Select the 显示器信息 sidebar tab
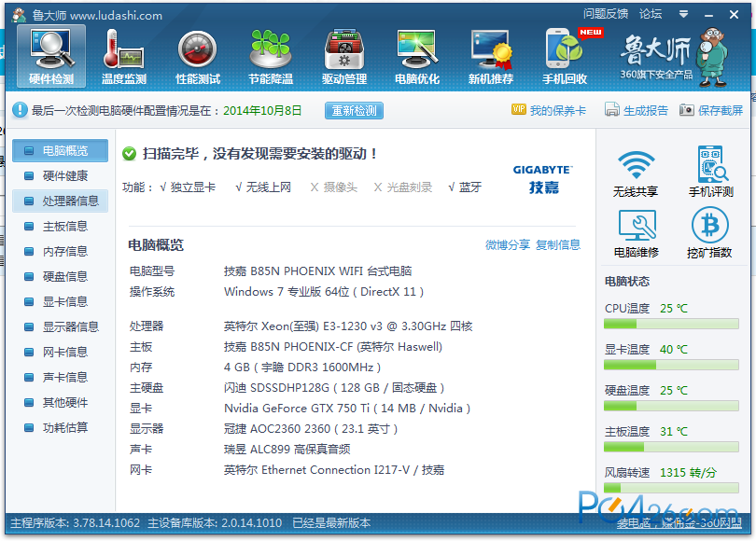 click(61, 326)
